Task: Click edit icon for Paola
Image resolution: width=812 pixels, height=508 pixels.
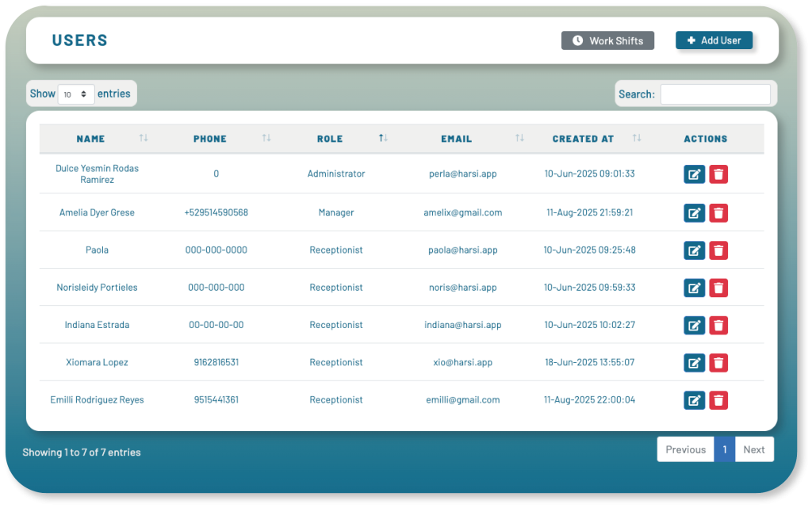Action: coord(694,250)
